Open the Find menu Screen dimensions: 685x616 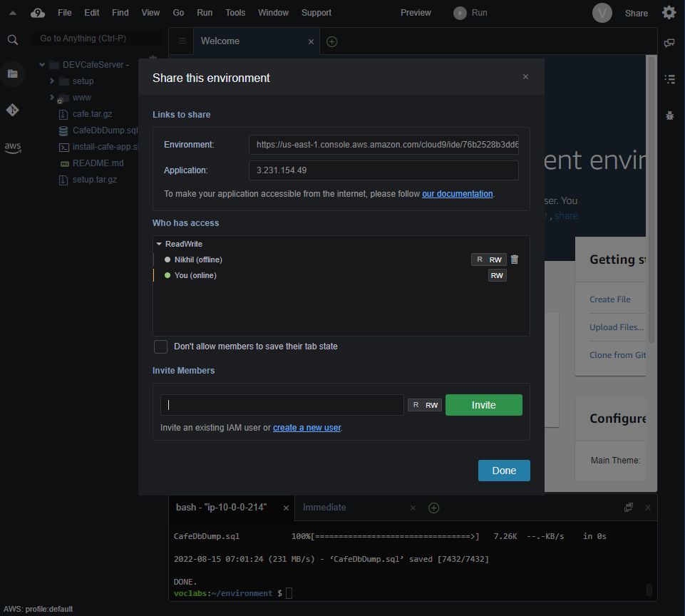(120, 13)
